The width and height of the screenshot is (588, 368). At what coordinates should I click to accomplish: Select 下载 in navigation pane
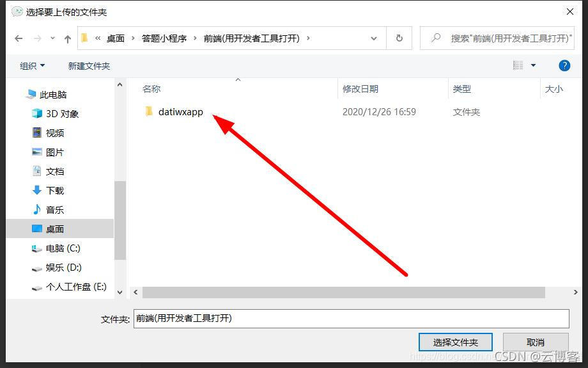click(55, 190)
